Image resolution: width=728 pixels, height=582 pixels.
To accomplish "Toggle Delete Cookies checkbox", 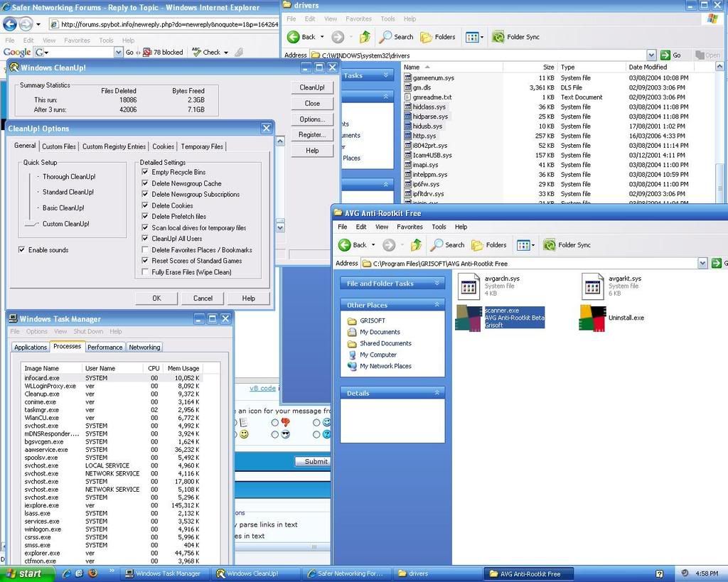I will 145,205.
